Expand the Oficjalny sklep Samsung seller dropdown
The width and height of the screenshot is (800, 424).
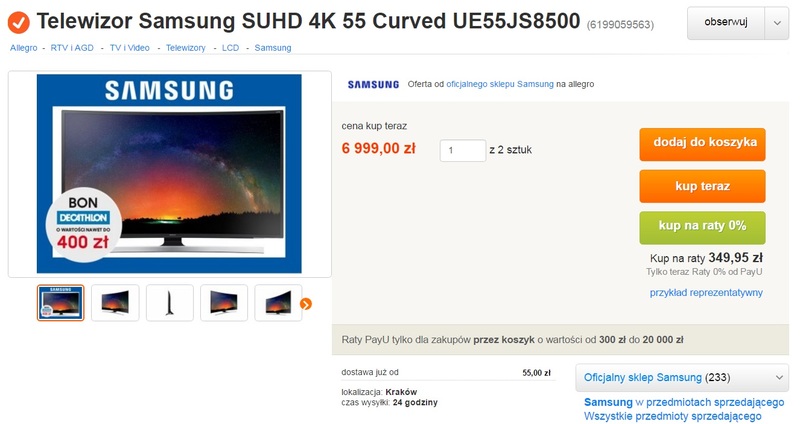pyautogui.click(x=779, y=378)
